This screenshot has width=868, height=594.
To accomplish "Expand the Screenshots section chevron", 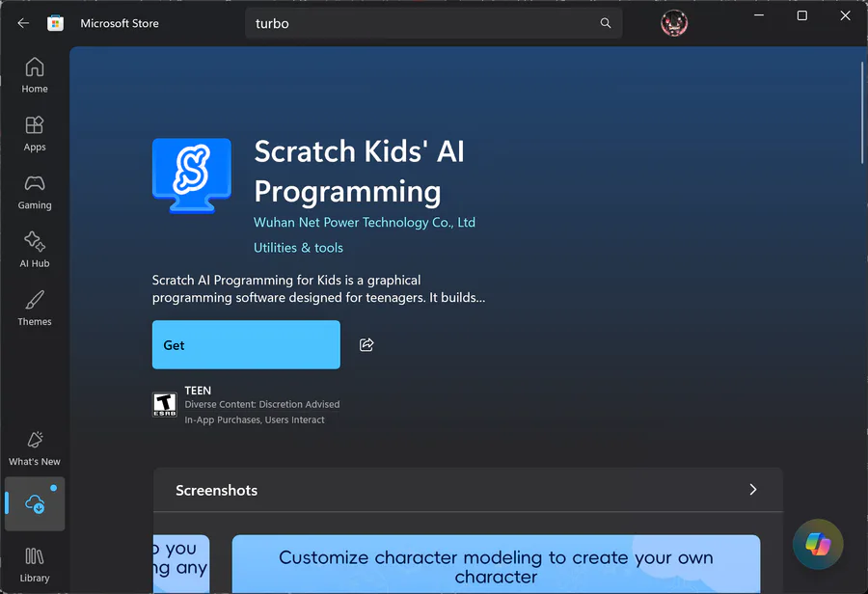I will click(753, 490).
